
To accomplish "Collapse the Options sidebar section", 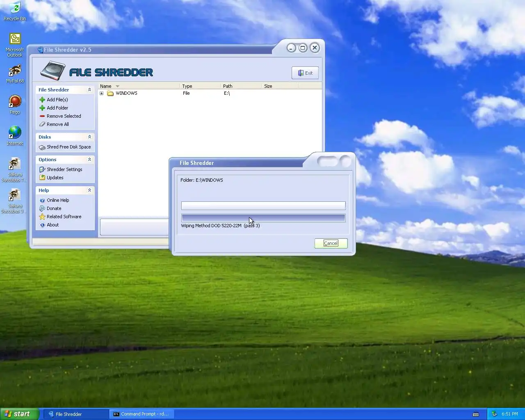I will pos(89,160).
